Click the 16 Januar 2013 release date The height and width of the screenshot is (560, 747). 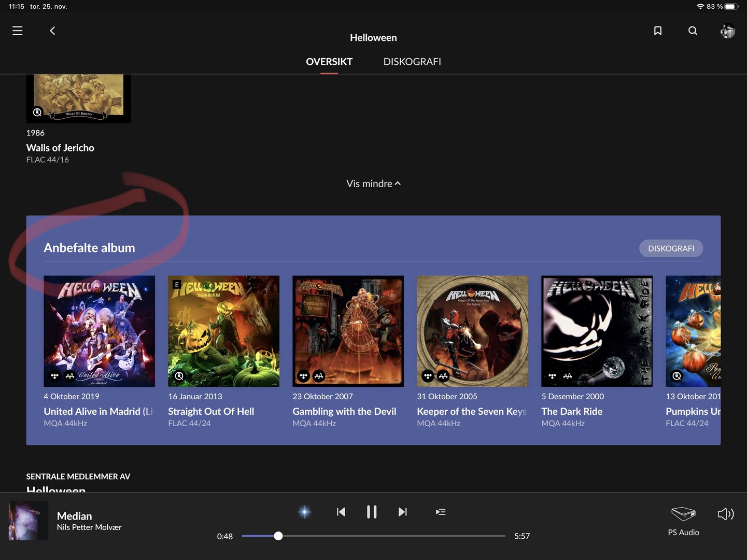195,397
